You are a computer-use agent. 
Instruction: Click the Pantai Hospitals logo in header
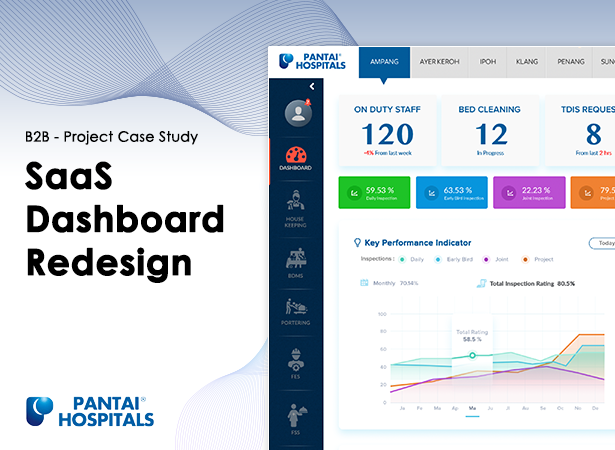[x=312, y=62]
